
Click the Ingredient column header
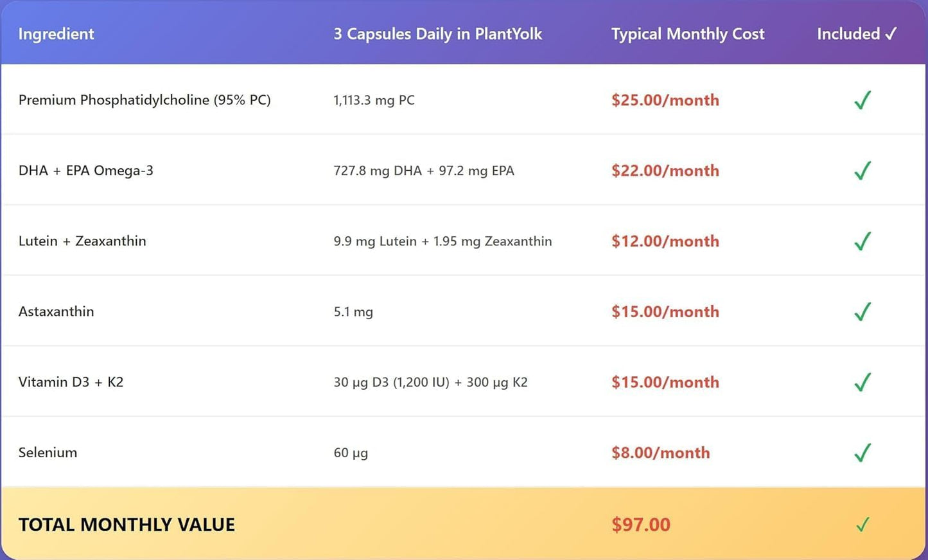tap(56, 34)
